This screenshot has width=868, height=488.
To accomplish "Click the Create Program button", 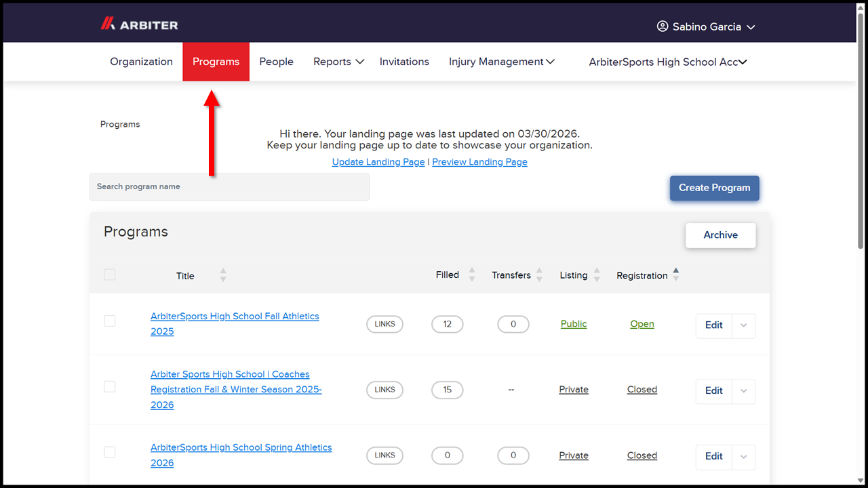I will (715, 188).
